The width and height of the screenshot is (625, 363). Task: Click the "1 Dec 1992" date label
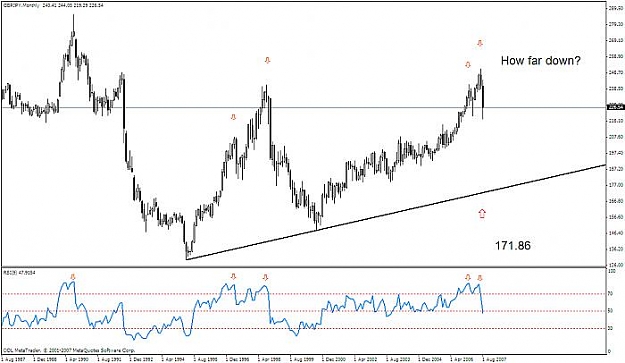pyautogui.click(x=142, y=359)
